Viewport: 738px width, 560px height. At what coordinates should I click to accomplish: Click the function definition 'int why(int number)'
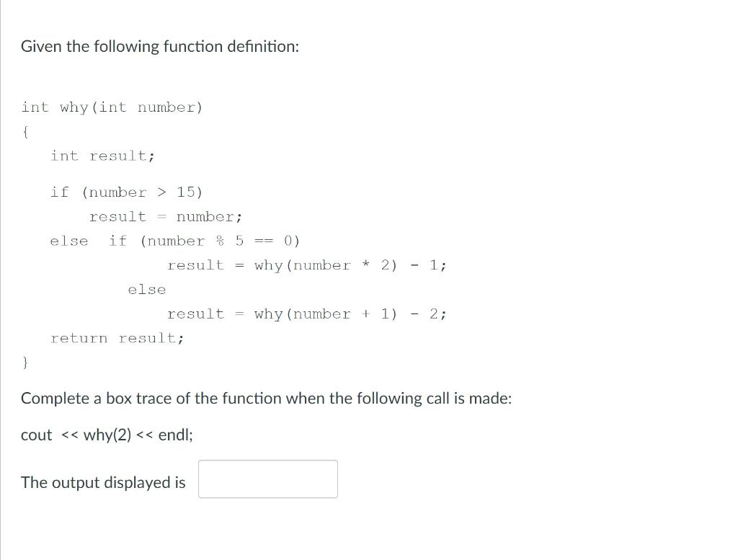pos(111,107)
